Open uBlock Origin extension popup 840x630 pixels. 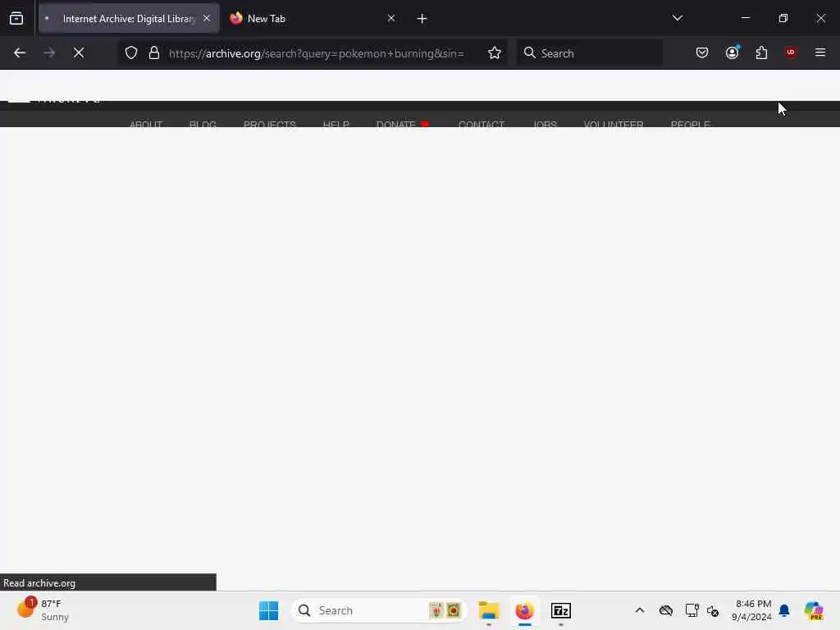(791, 52)
